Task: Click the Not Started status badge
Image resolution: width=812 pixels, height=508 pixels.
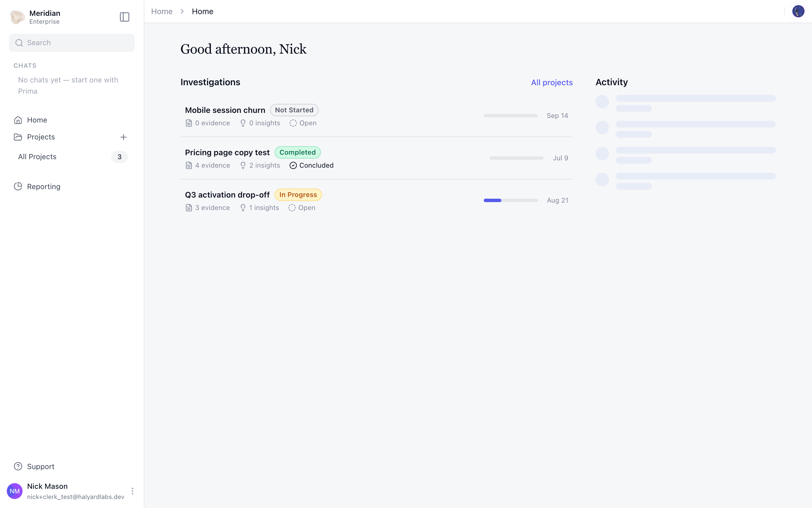Action: tap(294, 110)
